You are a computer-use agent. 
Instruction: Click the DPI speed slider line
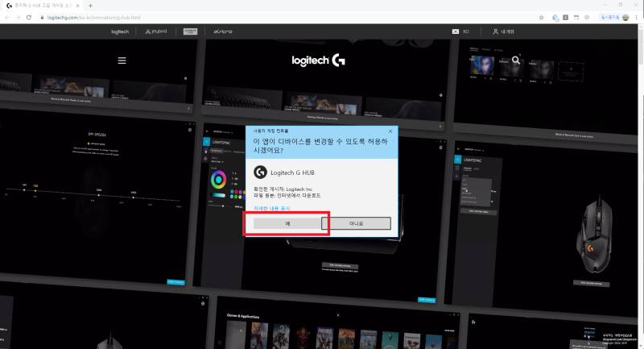(93, 195)
